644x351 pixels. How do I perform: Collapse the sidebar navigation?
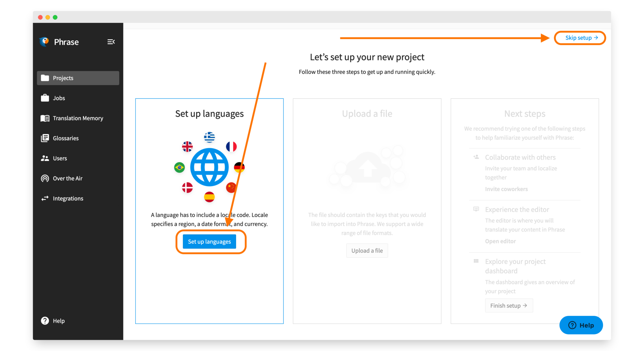click(x=111, y=42)
